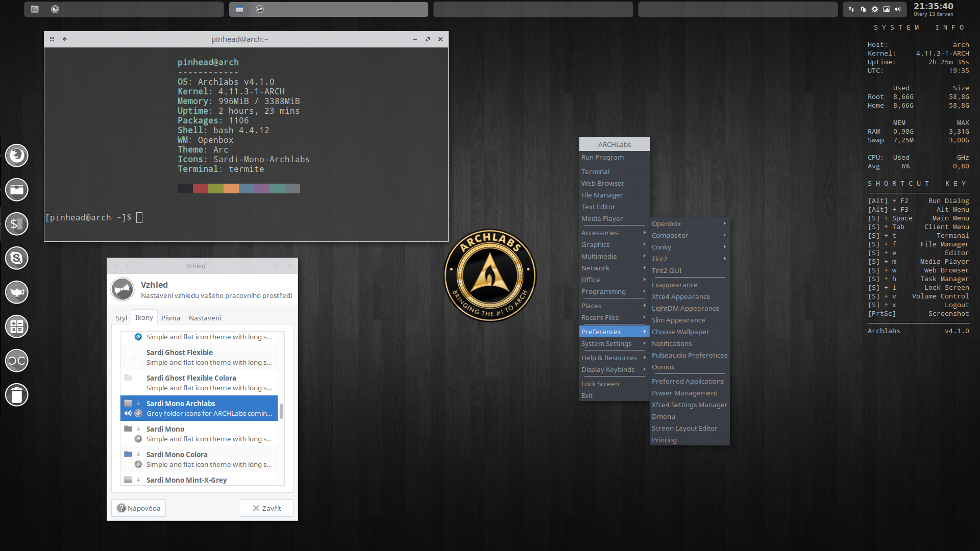Open Firefox from the left dock
The image size is (980, 551).
pos(17,155)
